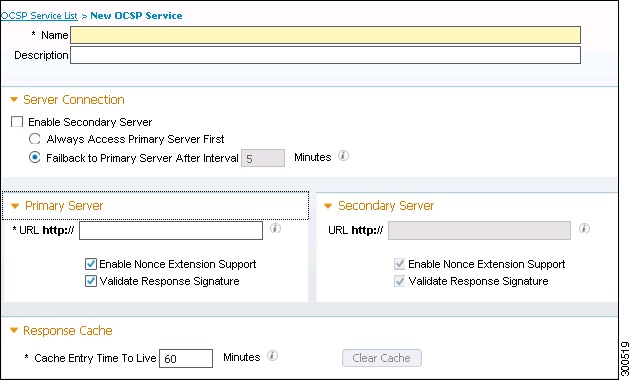This screenshot has height=380, width=632.
Task: Toggle secondary Validate Response Signature checkbox
Action: [399, 281]
